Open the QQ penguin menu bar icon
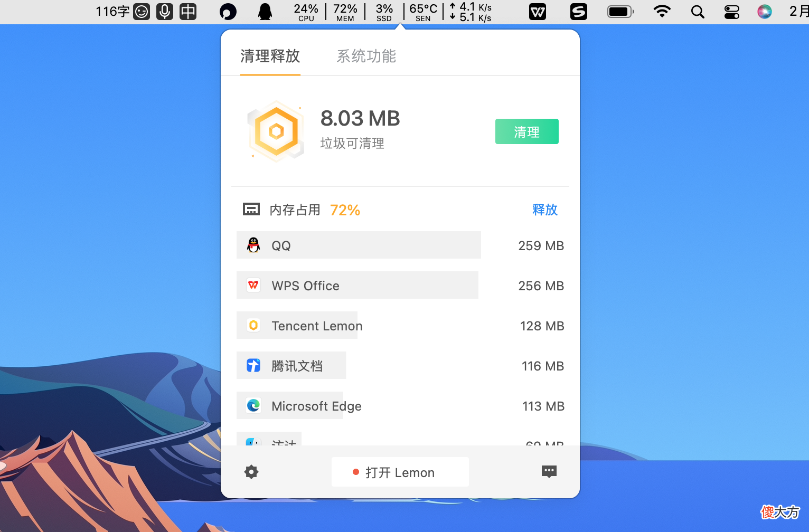809x532 pixels. pyautogui.click(x=265, y=12)
